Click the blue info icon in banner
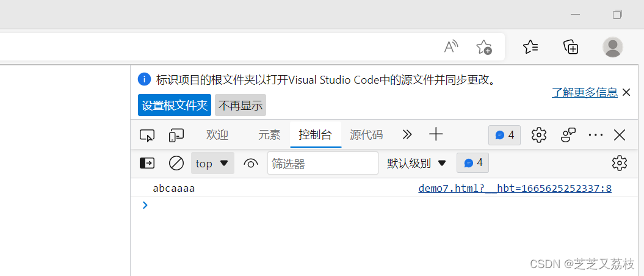Image resolution: width=644 pixels, height=276 pixels. click(x=144, y=79)
